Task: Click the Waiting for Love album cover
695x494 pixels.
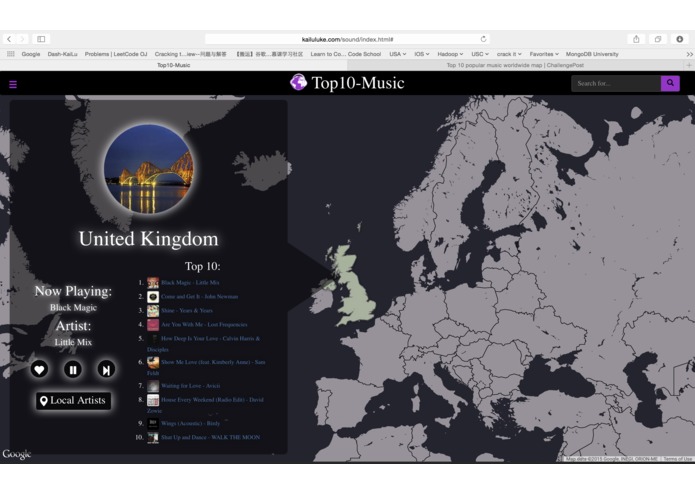Action: [153, 386]
